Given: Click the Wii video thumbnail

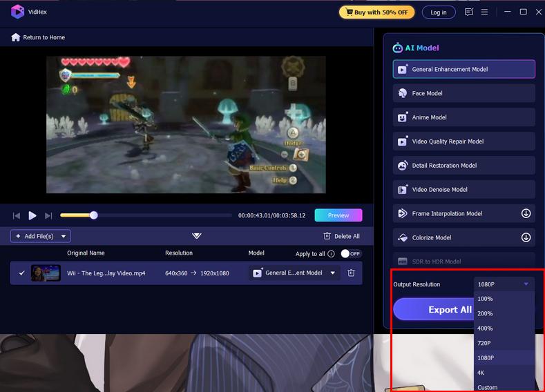Looking at the screenshot, I should [x=46, y=273].
